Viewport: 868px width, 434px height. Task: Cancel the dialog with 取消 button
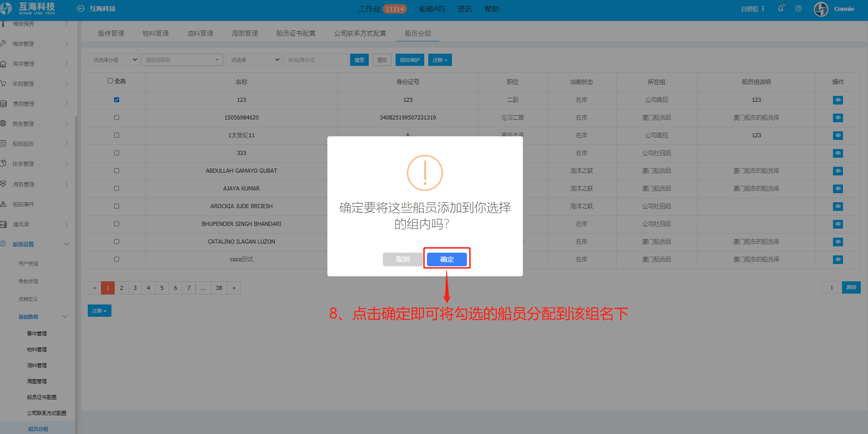pyautogui.click(x=402, y=259)
